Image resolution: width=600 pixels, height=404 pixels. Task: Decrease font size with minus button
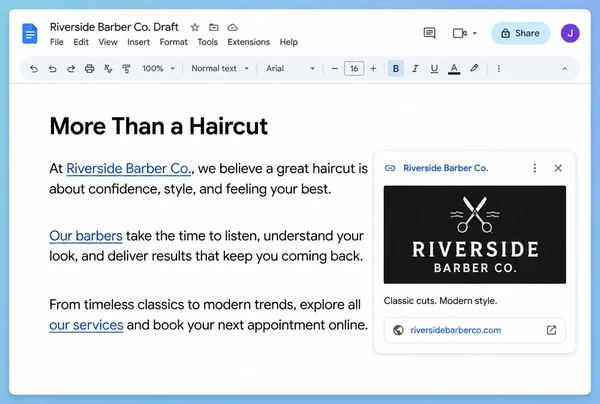(334, 69)
